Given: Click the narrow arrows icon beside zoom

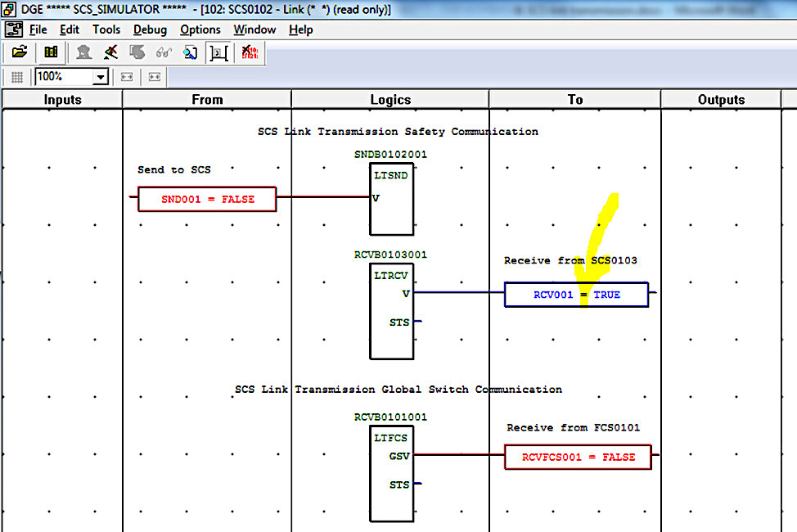Looking at the screenshot, I should click(x=155, y=77).
